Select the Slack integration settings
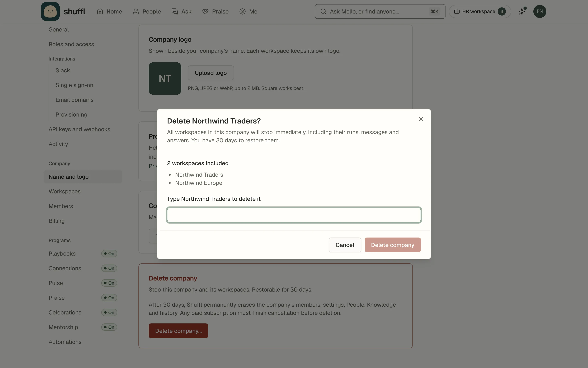This screenshot has height=368, width=588. click(63, 71)
